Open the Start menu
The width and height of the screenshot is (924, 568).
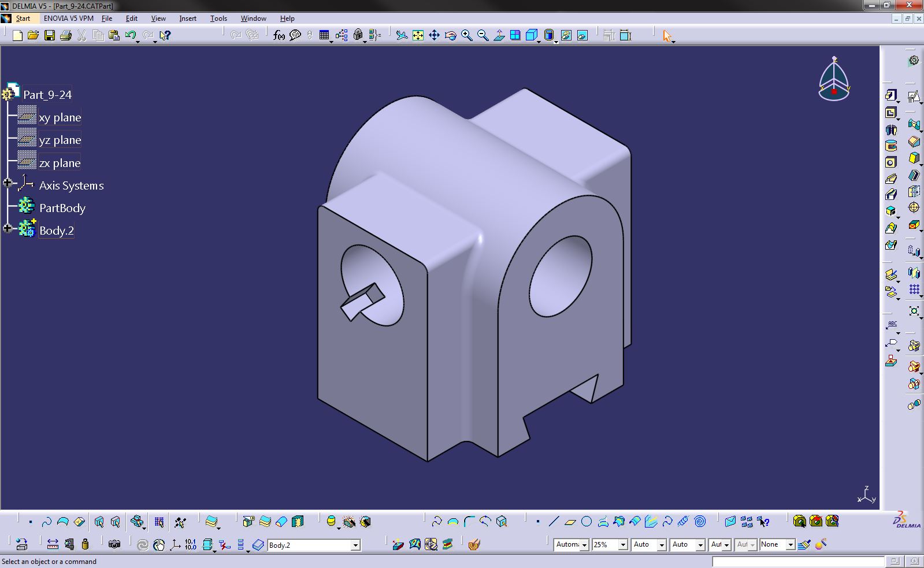23,18
